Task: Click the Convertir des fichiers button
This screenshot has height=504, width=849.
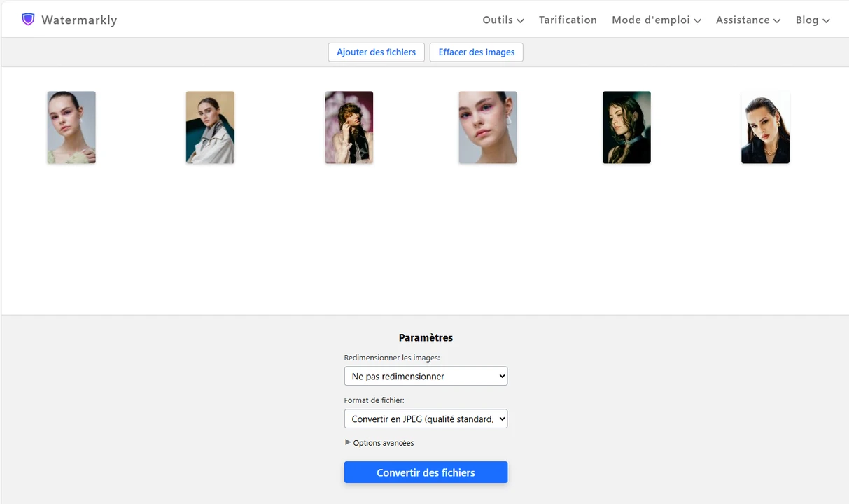Action: coord(426,472)
